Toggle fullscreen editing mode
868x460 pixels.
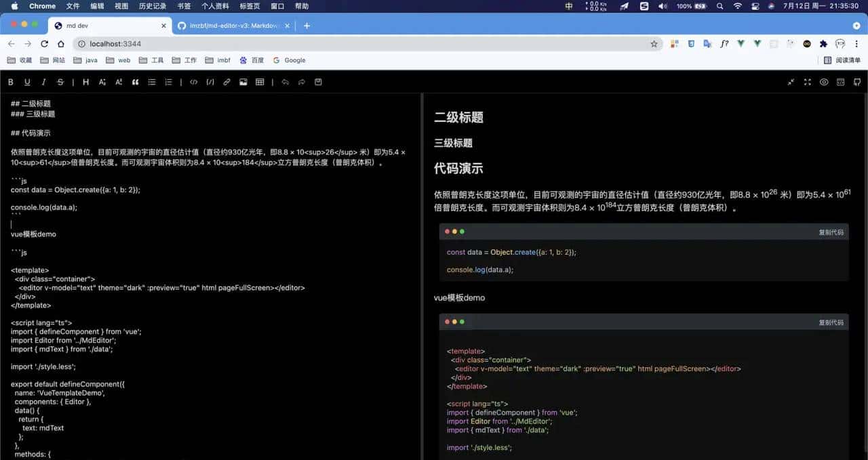[x=807, y=82]
